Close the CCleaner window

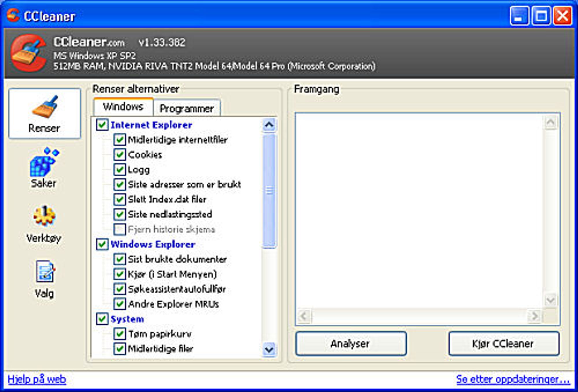pyautogui.click(x=562, y=16)
